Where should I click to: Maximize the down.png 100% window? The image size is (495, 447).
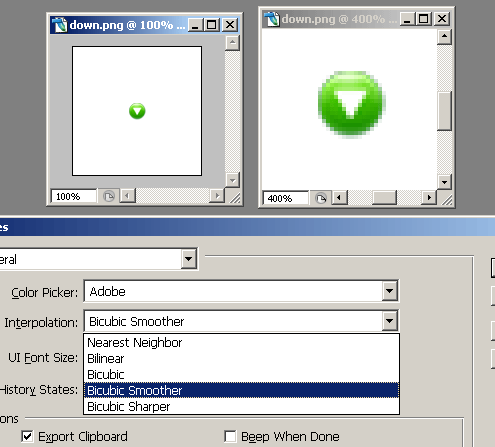click(212, 25)
